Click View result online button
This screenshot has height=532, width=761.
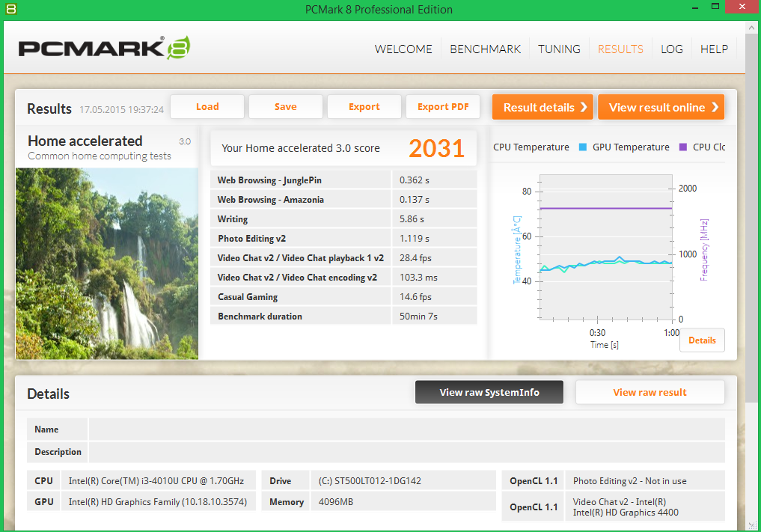coord(661,107)
